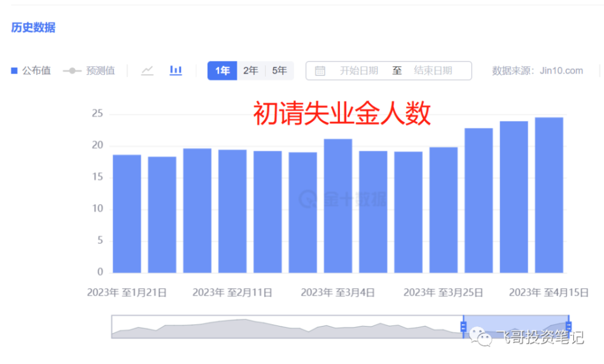Click the x-axis label 2023年 至4月15日
The height and width of the screenshot is (364, 604).
(549, 293)
